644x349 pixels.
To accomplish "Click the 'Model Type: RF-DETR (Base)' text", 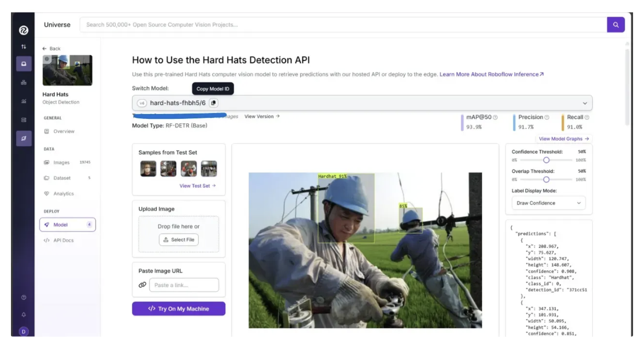I will coord(170,125).
